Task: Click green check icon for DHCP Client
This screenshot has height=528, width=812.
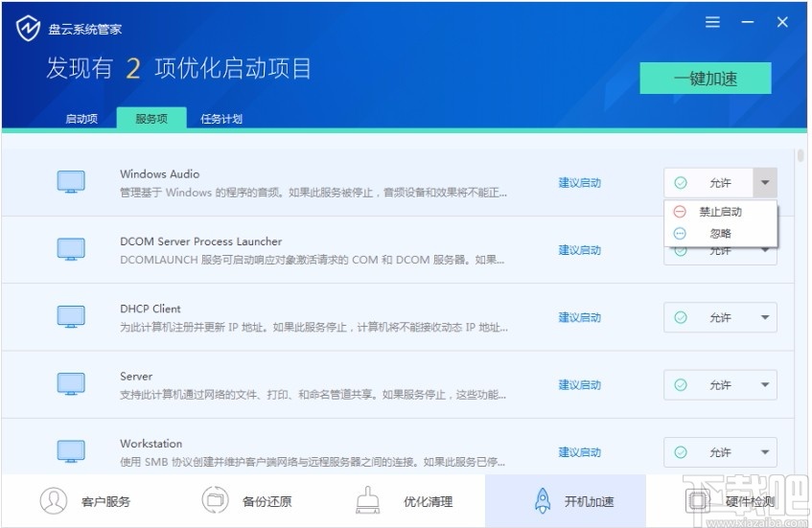Action: tap(681, 317)
